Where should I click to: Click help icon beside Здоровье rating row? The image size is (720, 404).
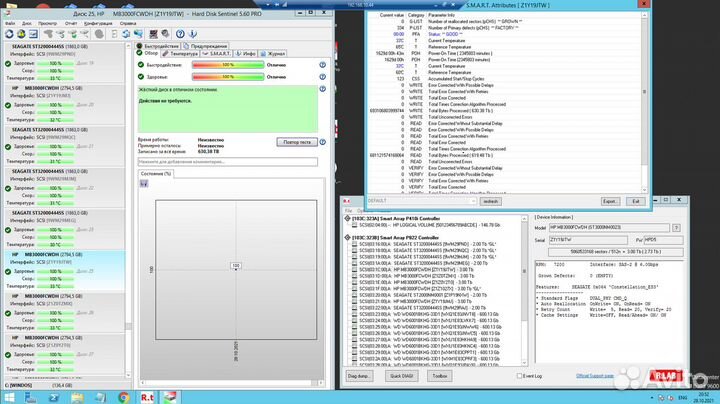click(x=324, y=77)
